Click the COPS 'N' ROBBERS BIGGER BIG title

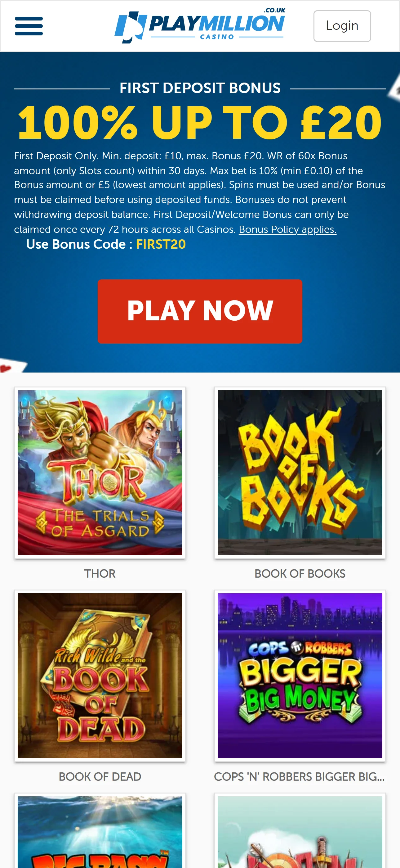(x=299, y=777)
